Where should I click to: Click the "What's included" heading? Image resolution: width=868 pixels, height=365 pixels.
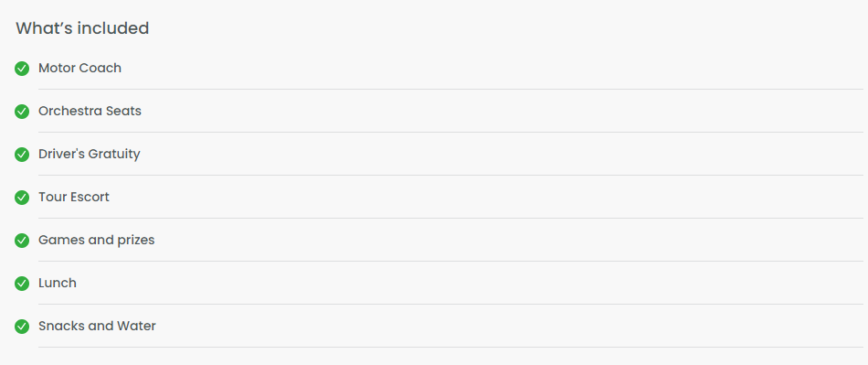coord(82,28)
